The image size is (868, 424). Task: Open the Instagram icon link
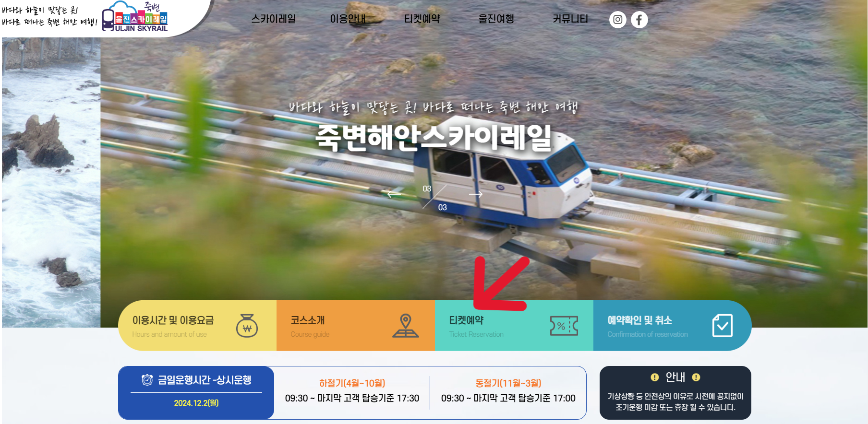pyautogui.click(x=618, y=20)
